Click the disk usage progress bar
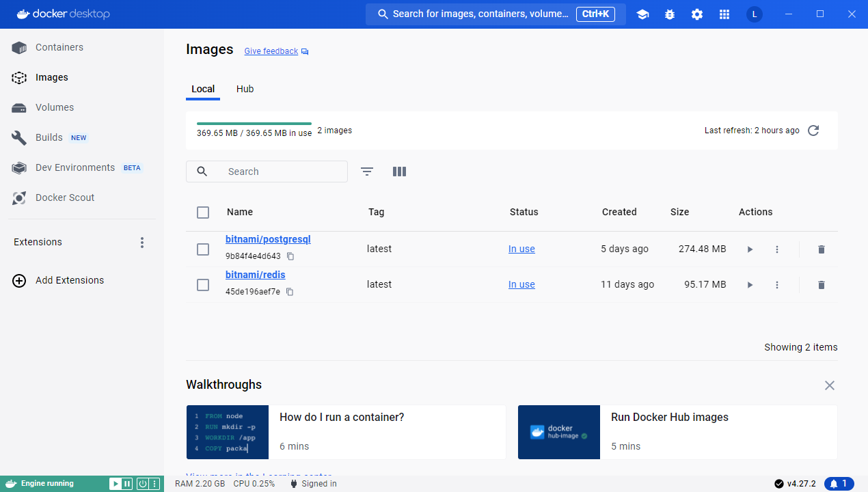868x492 pixels. point(254,124)
